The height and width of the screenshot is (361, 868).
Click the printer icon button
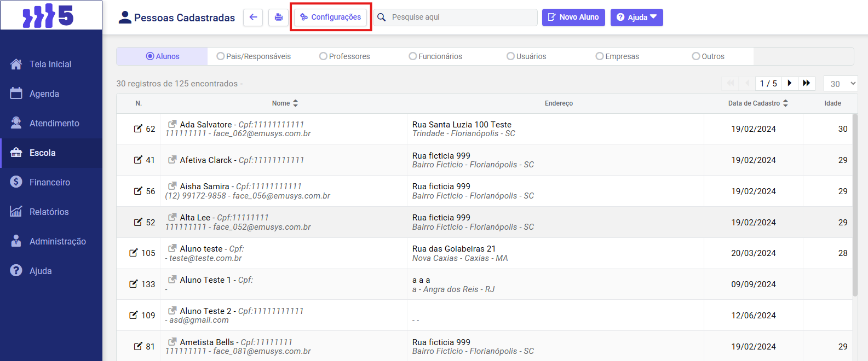pos(278,18)
